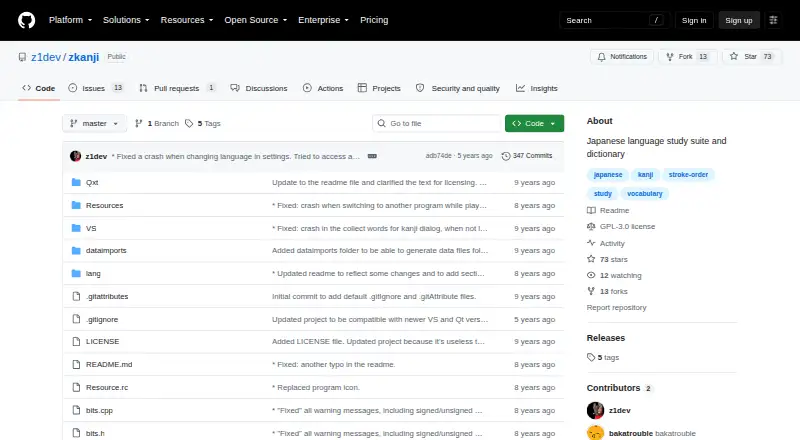Go to the Pricing page
This screenshot has height=440, width=800.
[x=374, y=20]
